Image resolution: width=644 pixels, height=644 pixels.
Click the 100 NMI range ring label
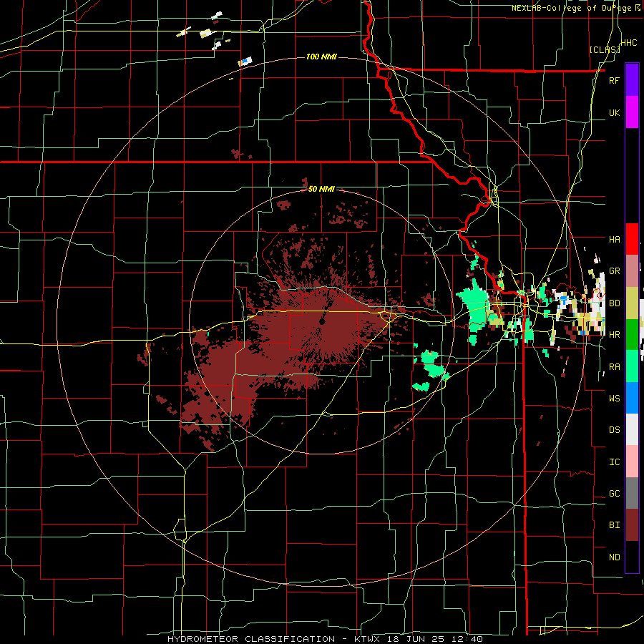point(321,57)
